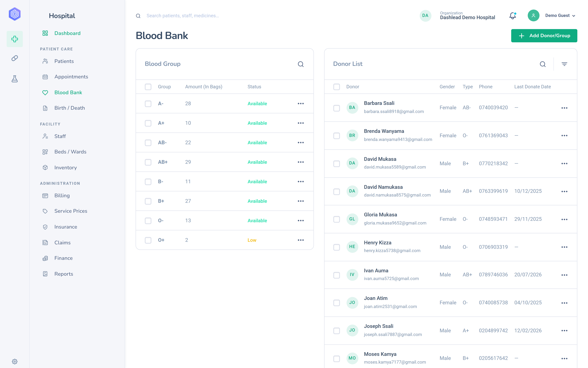Screen dimensions: 588x368
Task: Open the Donor List filter icon
Action: (564, 64)
